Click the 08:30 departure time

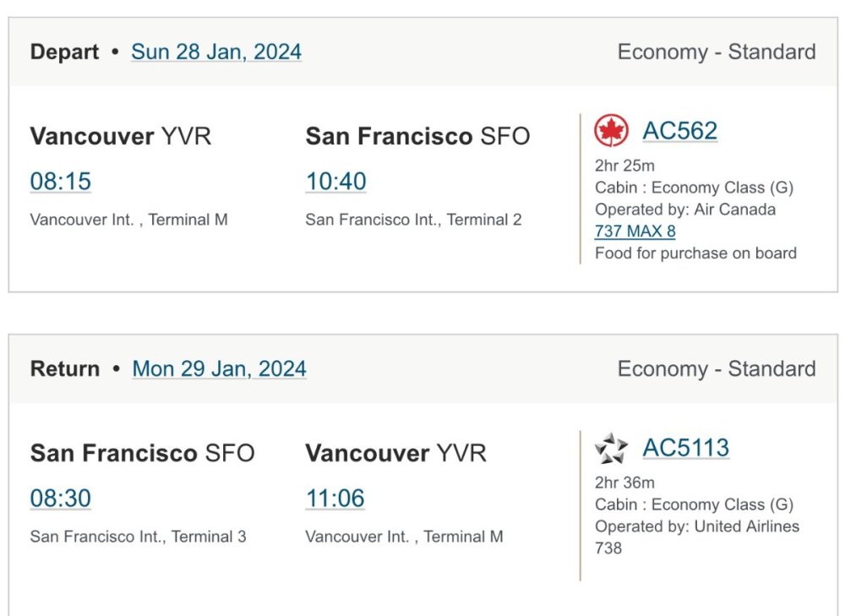(60, 498)
